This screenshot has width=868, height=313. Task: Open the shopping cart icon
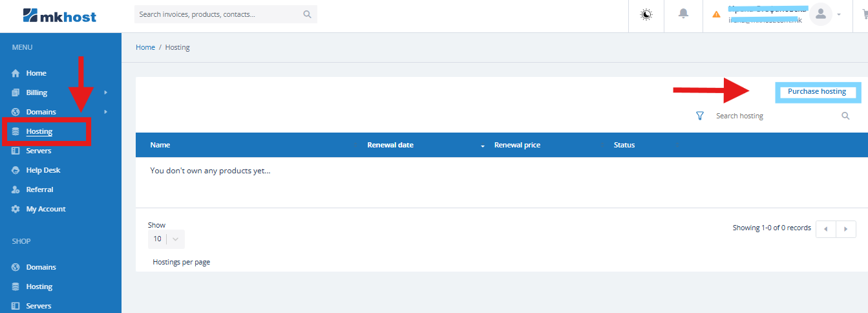pyautogui.click(x=865, y=14)
